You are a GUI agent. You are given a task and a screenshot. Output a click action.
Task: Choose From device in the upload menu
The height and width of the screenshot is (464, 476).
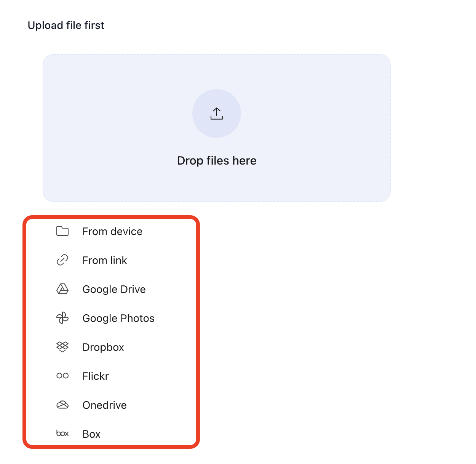pos(112,231)
